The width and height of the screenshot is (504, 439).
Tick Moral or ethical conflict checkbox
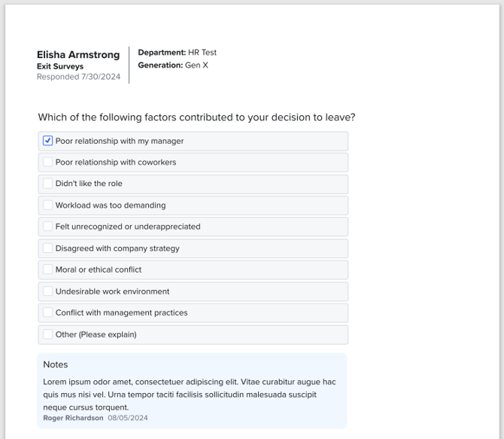[47, 270]
